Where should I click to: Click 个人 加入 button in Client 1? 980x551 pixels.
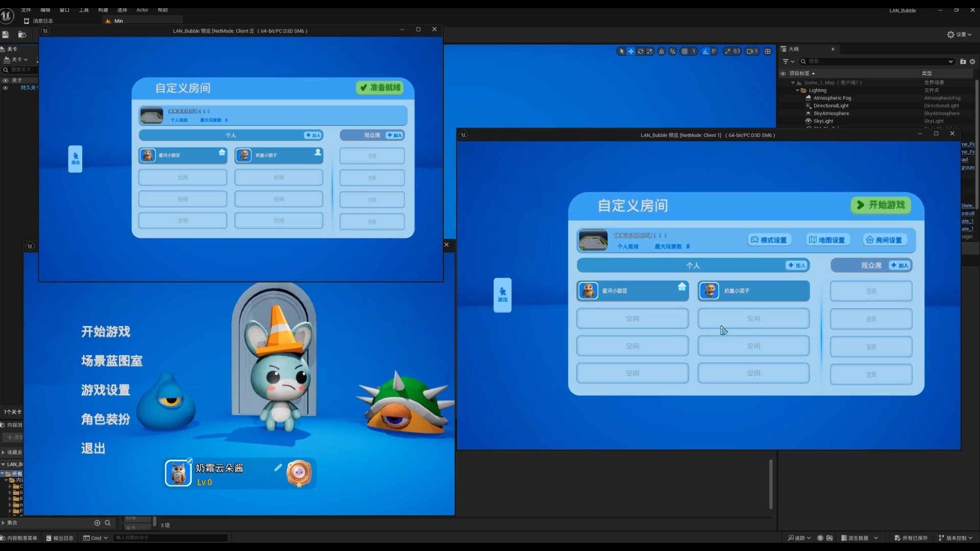[796, 265]
